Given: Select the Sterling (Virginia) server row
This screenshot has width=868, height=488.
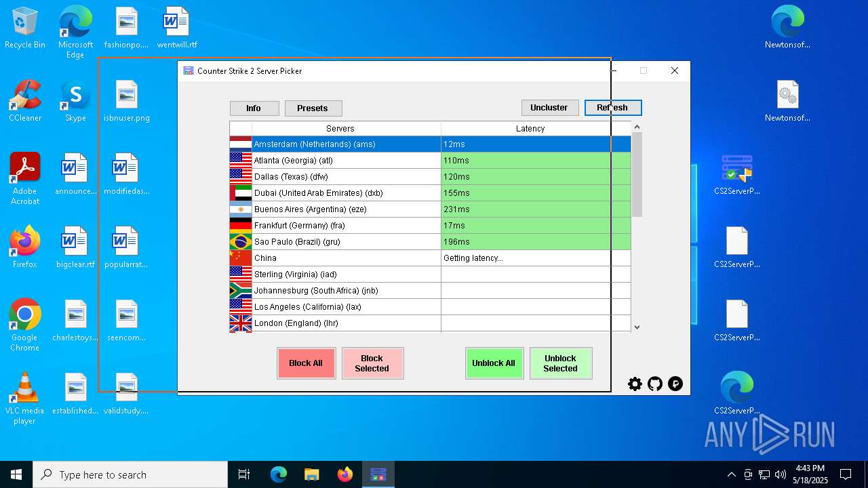Looking at the screenshot, I should 430,274.
